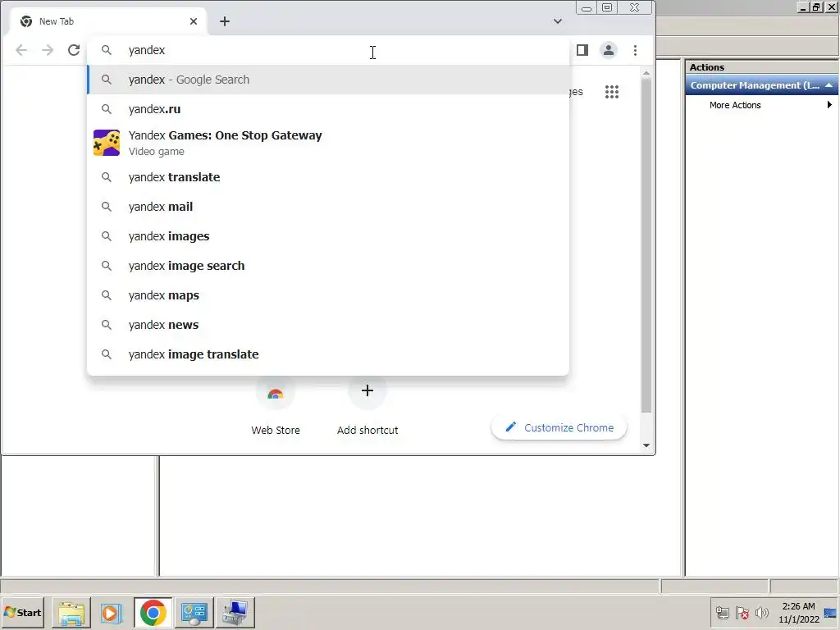The height and width of the screenshot is (630, 840).
Task: Choose the yandex.ru suggestion
Action: [x=328, y=109]
